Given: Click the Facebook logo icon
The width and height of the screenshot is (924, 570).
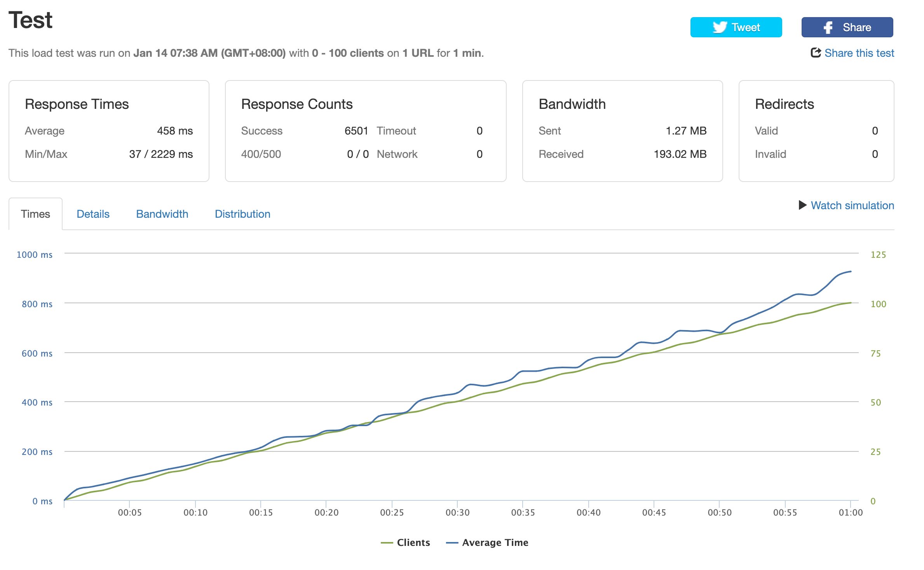Looking at the screenshot, I should point(828,28).
